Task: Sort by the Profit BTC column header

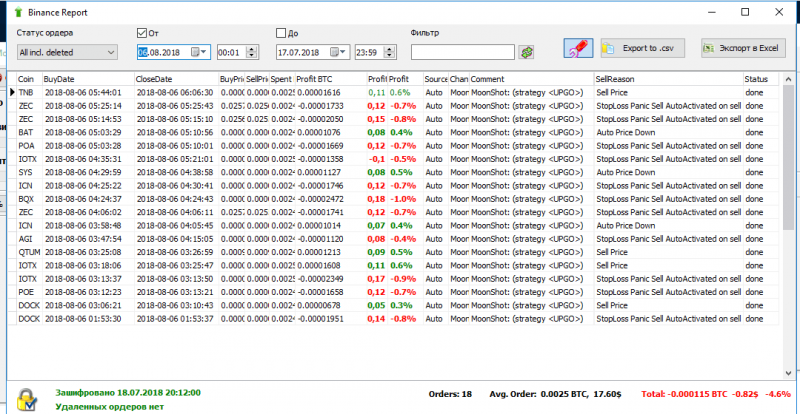Action: pos(331,79)
